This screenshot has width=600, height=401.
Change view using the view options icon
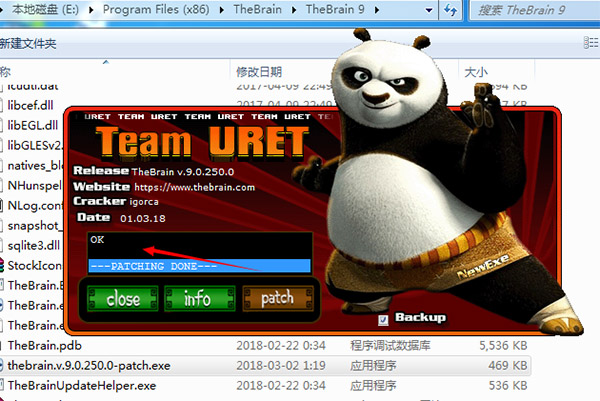[x=591, y=42]
